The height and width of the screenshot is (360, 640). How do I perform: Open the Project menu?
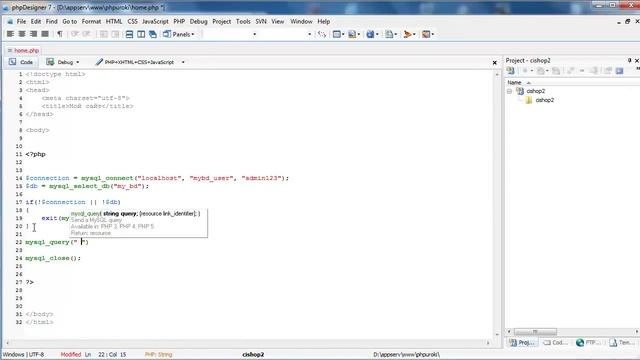click(222, 22)
